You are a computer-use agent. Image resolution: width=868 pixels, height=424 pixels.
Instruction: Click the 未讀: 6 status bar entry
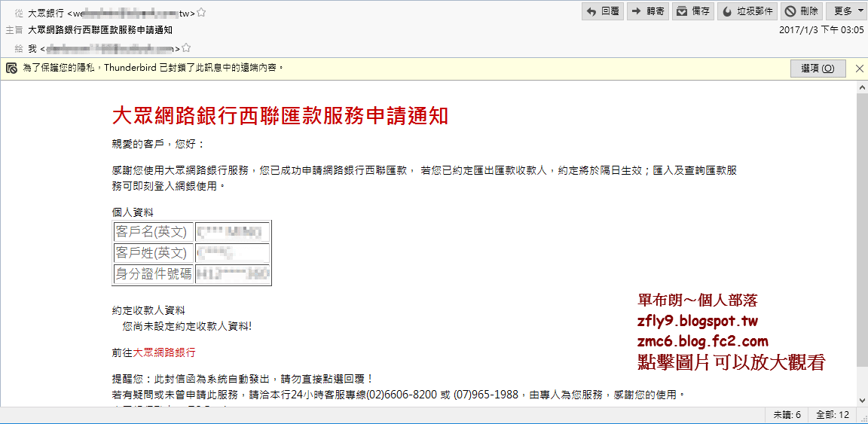coord(787,415)
